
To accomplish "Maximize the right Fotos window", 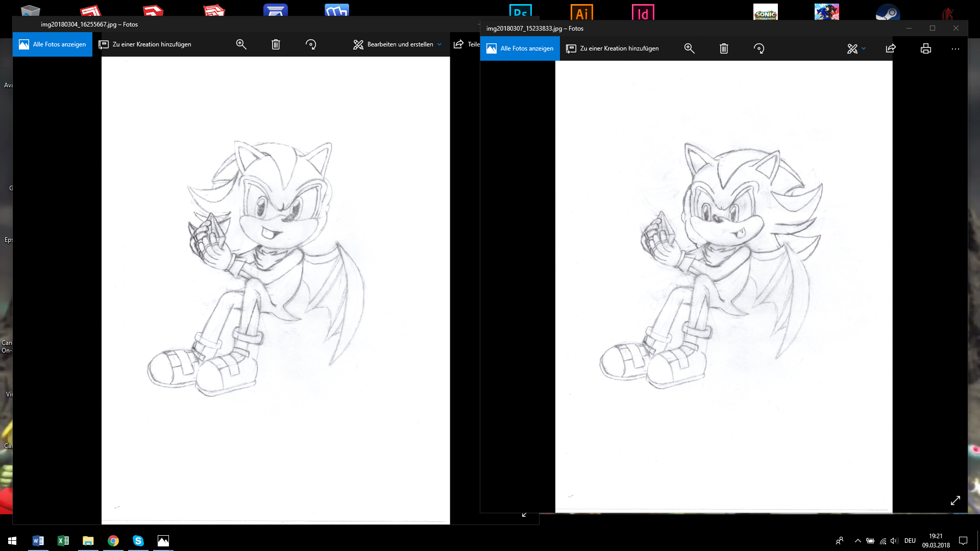I will [933, 28].
